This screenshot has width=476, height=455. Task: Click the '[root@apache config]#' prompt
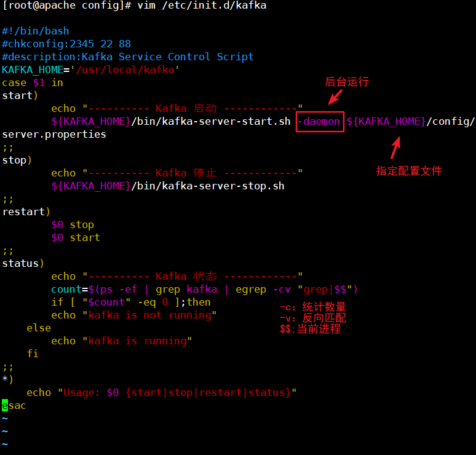coord(66,6)
